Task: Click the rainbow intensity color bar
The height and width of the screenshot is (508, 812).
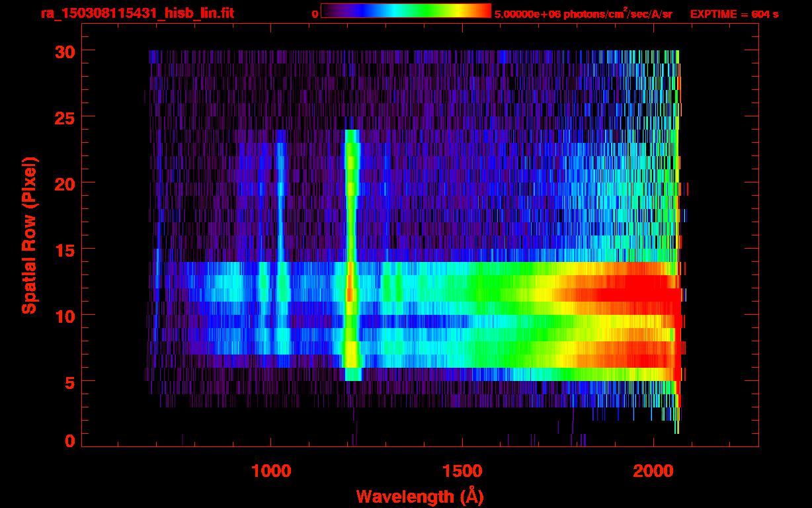Action: [406, 11]
